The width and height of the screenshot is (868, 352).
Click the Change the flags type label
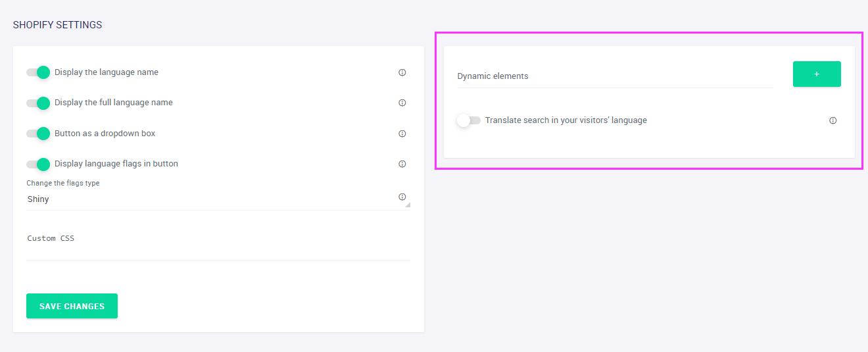(63, 183)
